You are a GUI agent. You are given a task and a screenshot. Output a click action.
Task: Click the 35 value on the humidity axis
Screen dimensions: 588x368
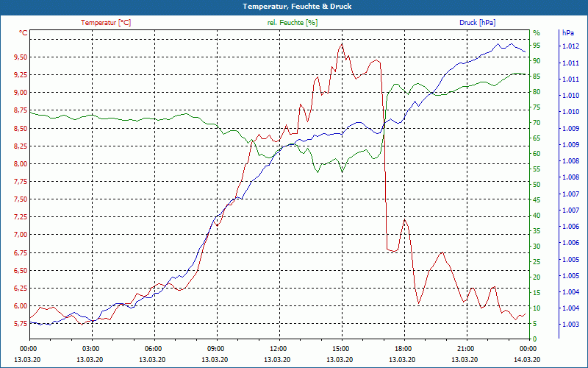click(x=537, y=231)
